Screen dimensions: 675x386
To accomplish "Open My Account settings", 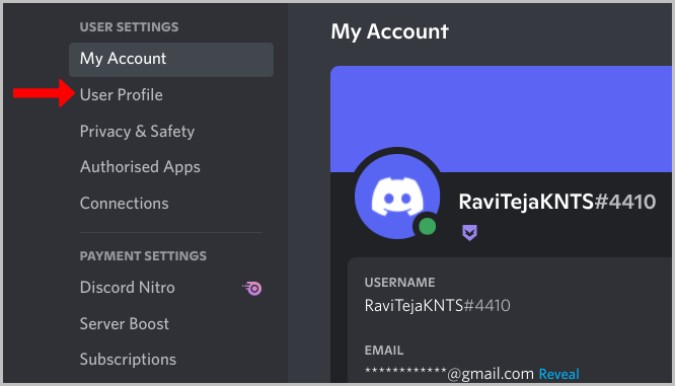I will [x=171, y=59].
